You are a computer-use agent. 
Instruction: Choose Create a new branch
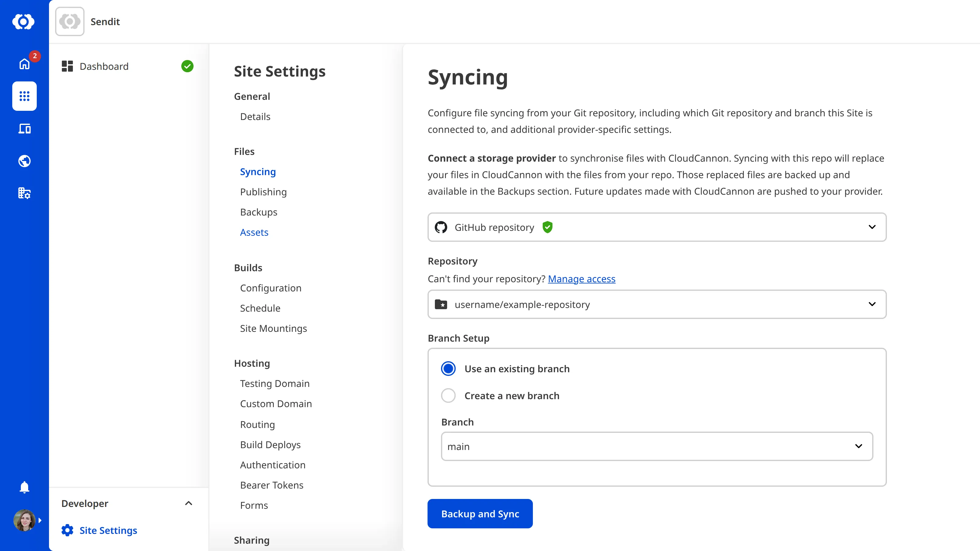tap(448, 395)
